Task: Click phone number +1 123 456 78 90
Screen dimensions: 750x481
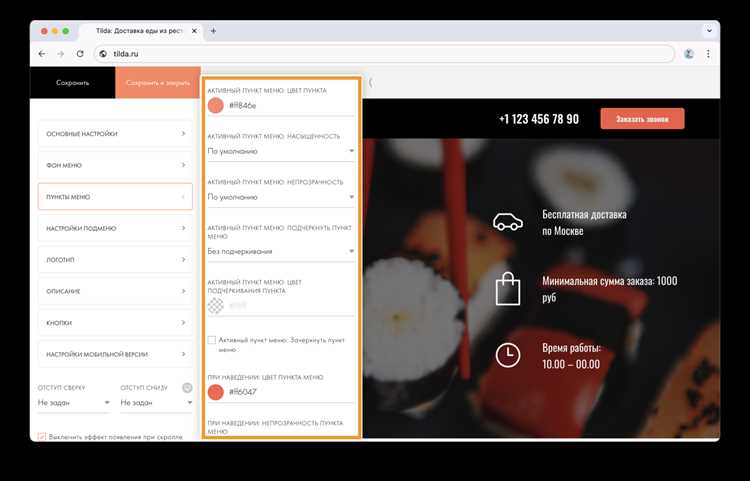Action: pyautogui.click(x=539, y=119)
